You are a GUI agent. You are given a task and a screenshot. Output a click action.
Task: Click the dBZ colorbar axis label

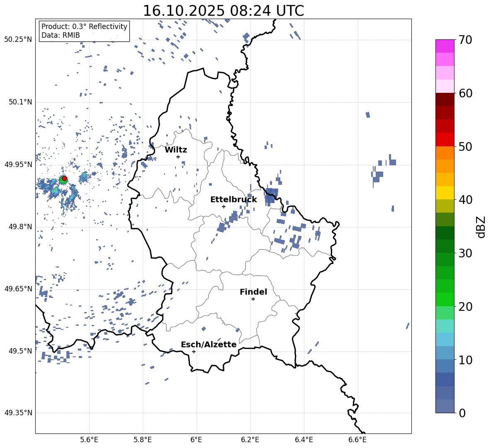tap(481, 227)
